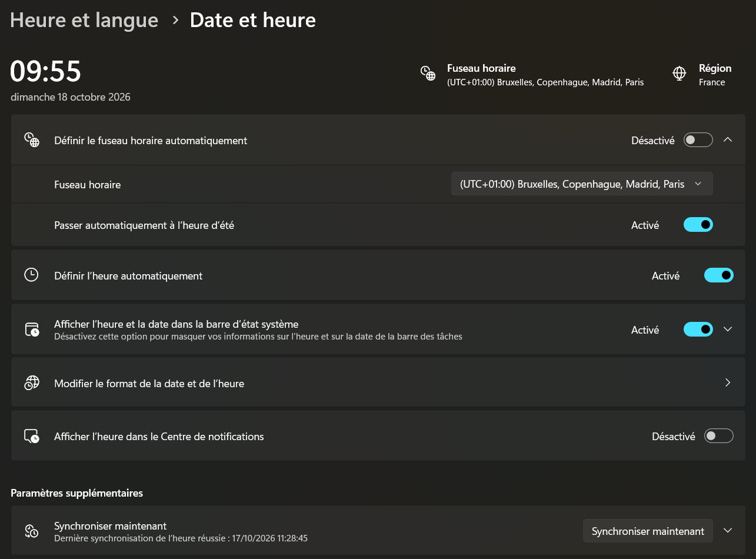This screenshot has width=756, height=559.
Task: Click the 'Définir le fuseau horaire automatiquement' label
Action: coord(151,141)
